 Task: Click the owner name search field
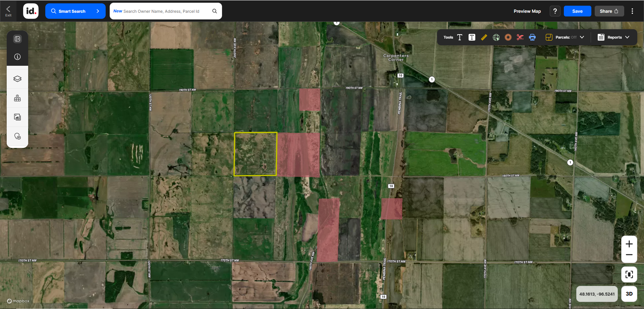click(161, 11)
